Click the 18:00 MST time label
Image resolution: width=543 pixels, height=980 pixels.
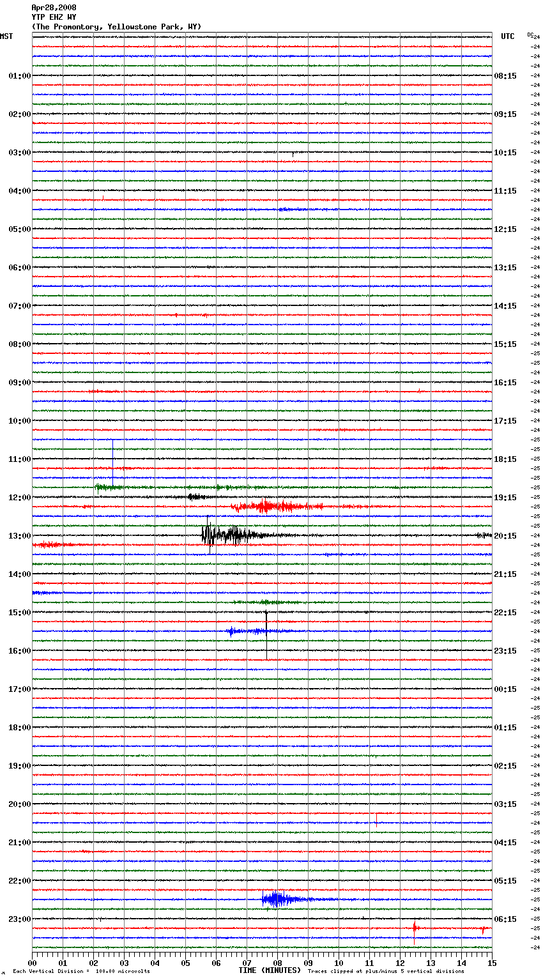(x=19, y=728)
